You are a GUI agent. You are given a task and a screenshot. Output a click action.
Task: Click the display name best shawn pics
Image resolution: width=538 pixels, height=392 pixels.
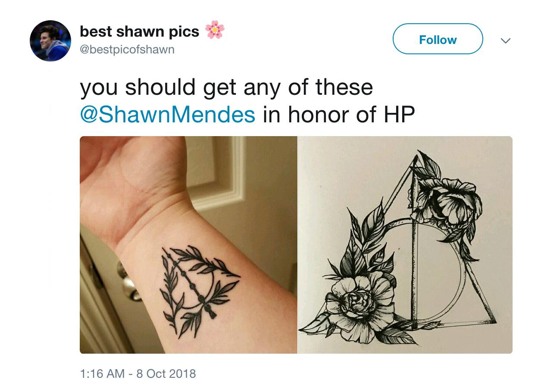140,31
